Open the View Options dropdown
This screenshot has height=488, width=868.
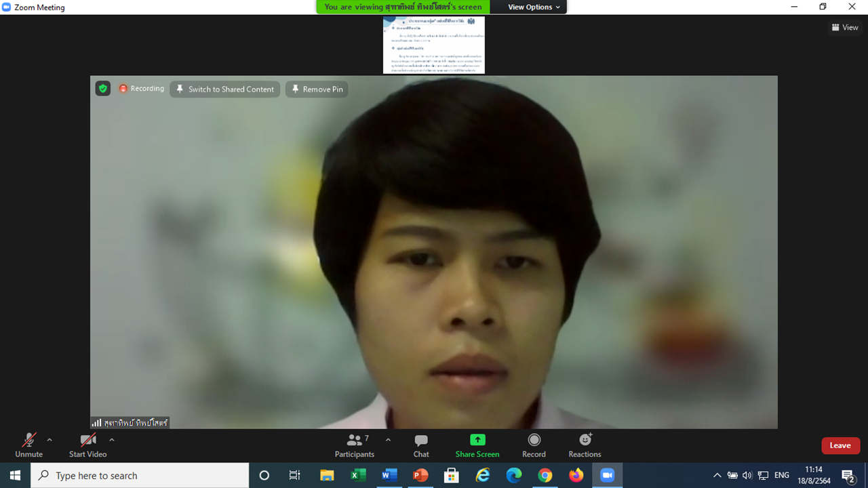pyautogui.click(x=534, y=7)
